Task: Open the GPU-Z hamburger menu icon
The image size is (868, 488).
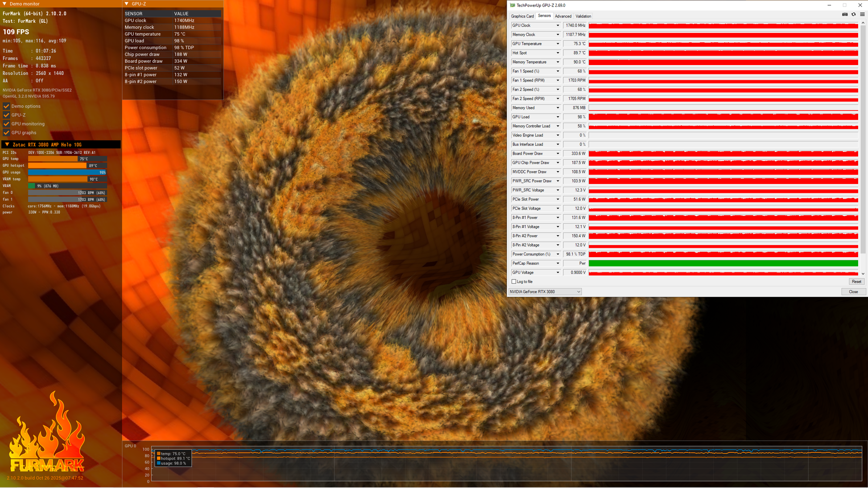Action: [862, 14]
